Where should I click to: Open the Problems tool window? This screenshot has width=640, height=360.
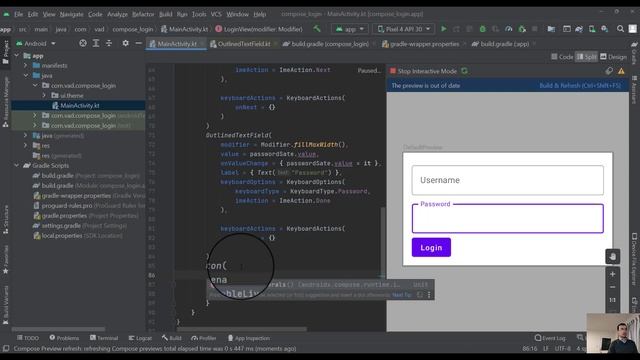(x=64, y=338)
